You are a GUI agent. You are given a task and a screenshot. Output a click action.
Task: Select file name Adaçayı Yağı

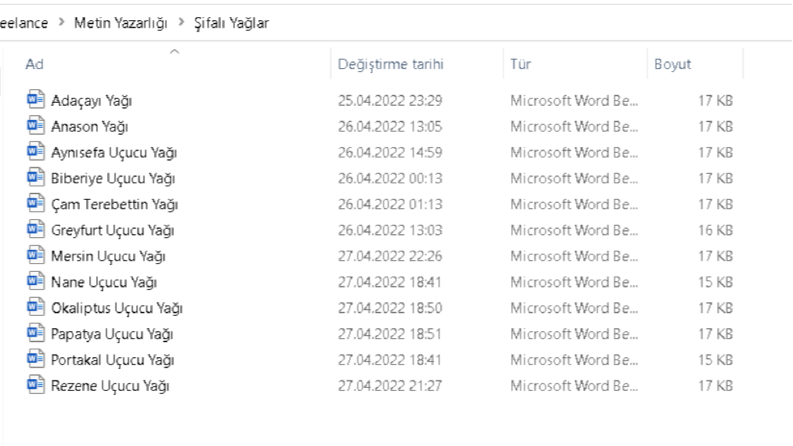click(92, 101)
